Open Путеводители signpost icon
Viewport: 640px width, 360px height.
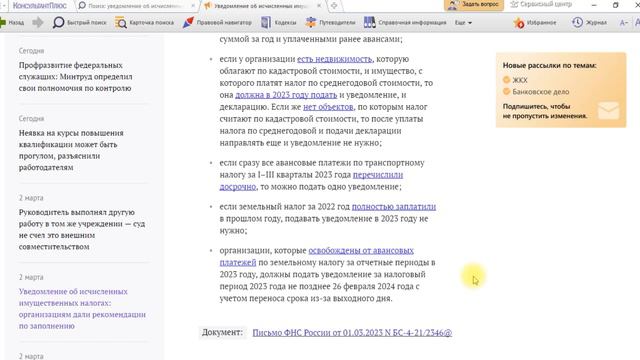click(x=311, y=22)
